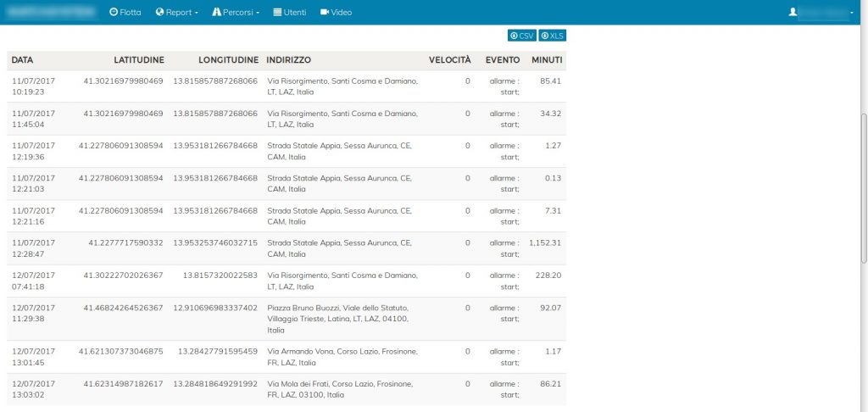Click the download icon in the XLS button
The image size is (868, 412).
click(544, 36)
